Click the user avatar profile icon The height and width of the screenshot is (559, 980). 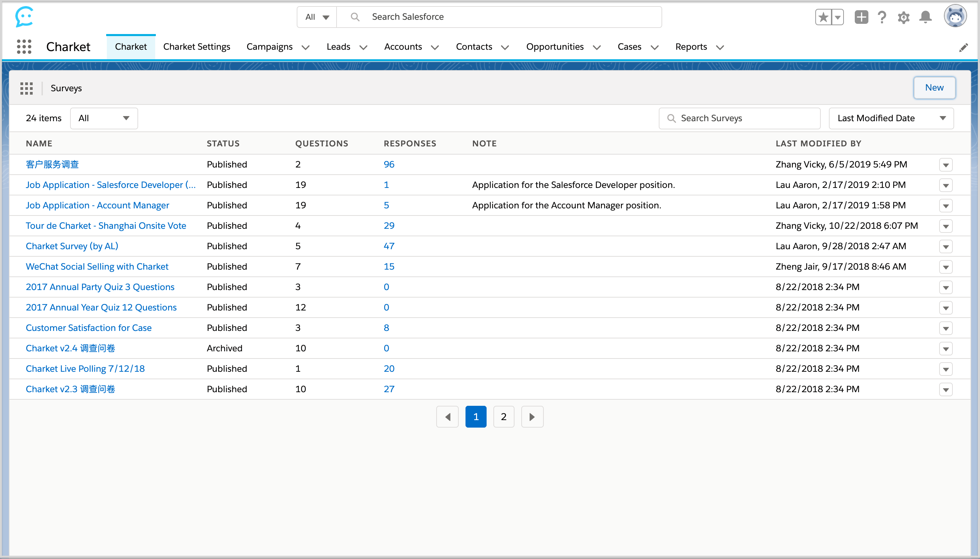point(955,16)
